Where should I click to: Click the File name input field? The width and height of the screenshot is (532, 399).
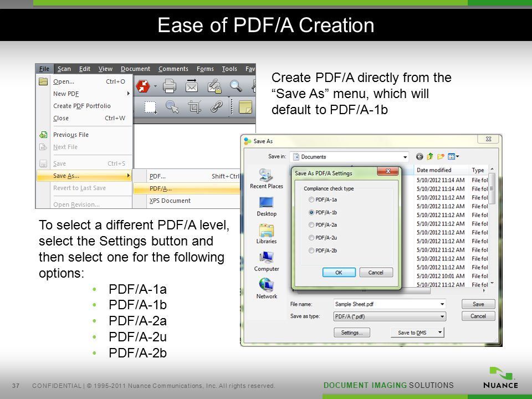point(390,304)
